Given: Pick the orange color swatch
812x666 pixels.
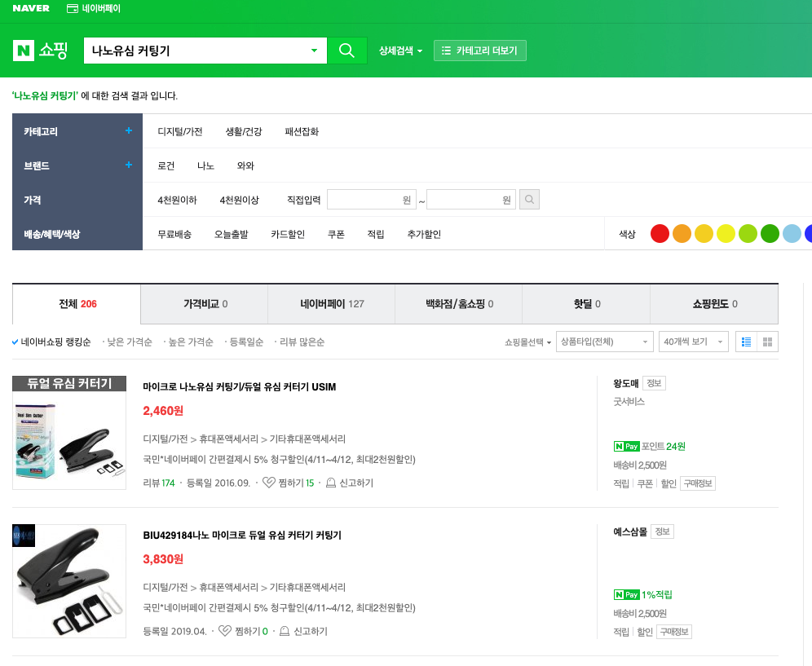Looking at the screenshot, I should (x=682, y=234).
